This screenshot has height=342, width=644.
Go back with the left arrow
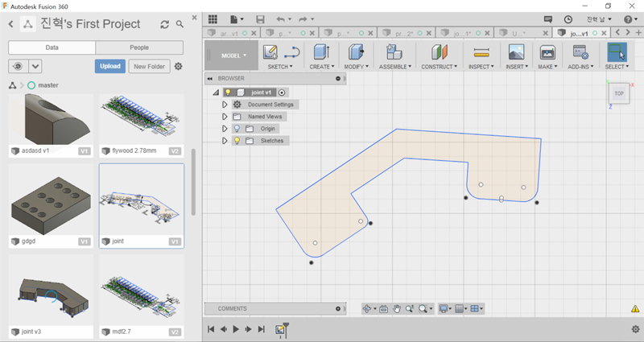coord(11,24)
